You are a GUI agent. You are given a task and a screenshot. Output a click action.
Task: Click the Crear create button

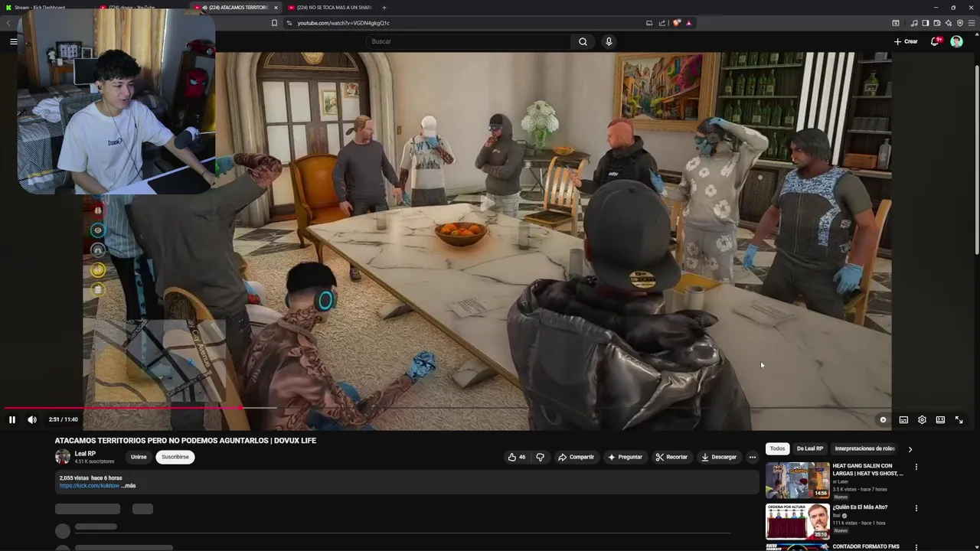tap(906, 41)
